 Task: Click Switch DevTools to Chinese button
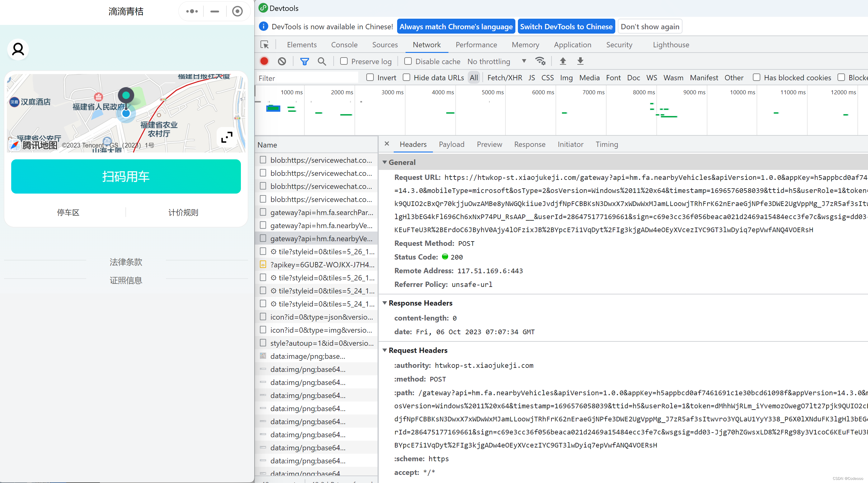(x=566, y=26)
